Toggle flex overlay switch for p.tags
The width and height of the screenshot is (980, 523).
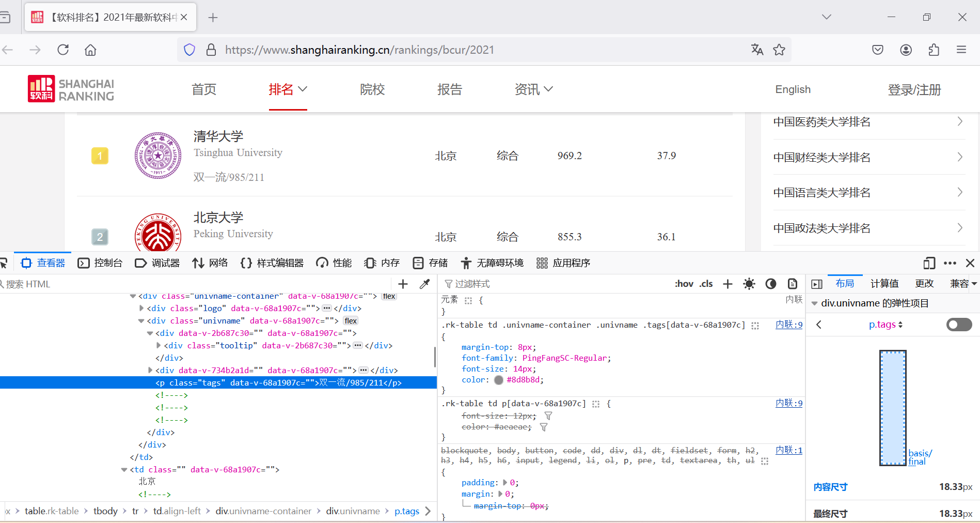pos(959,325)
